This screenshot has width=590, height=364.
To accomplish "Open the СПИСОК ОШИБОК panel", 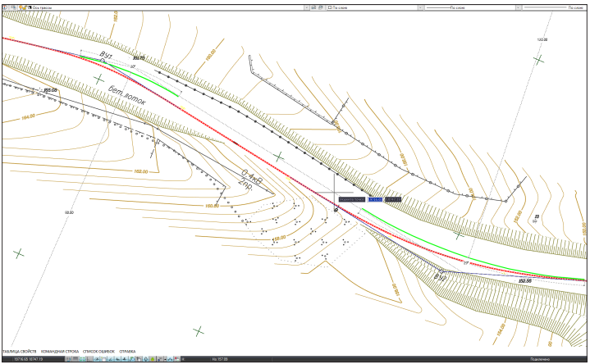I will coord(98,351).
